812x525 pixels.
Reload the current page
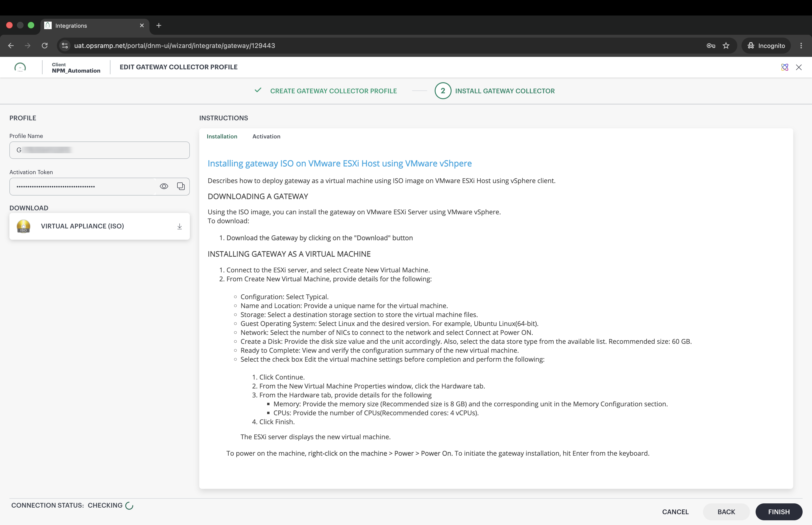[45, 46]
